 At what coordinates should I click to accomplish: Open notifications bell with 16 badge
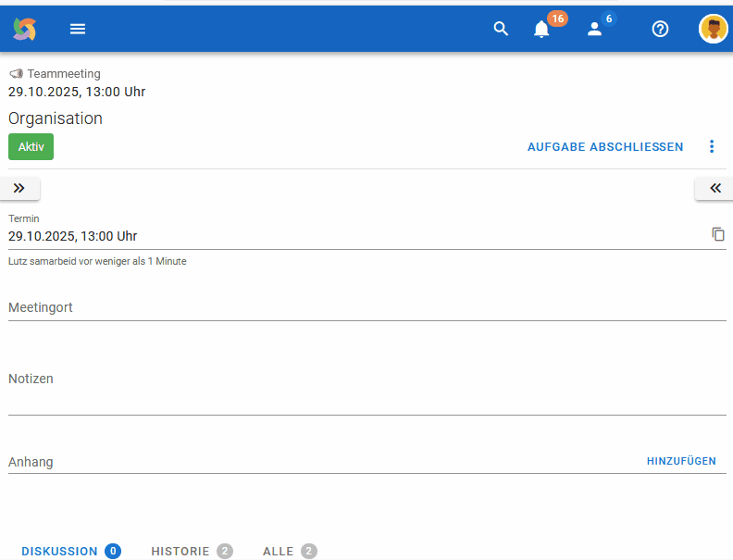coord(542,29)
